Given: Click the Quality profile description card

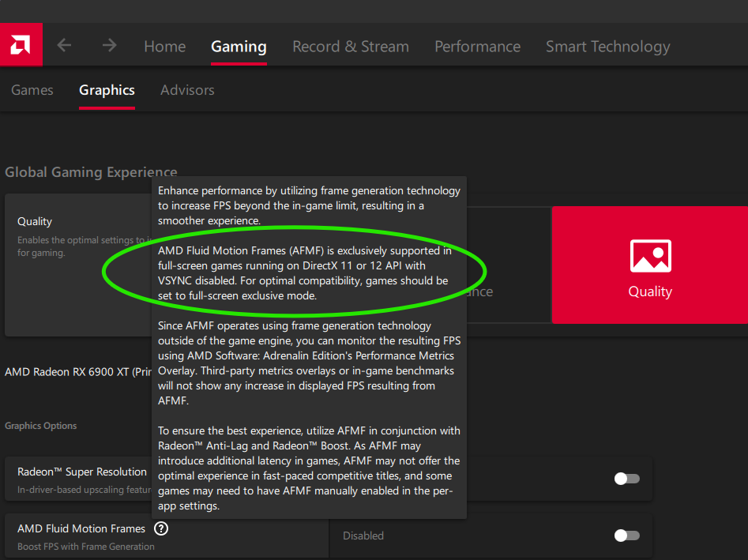Looking at the screenshot, I should coord(78,265).
